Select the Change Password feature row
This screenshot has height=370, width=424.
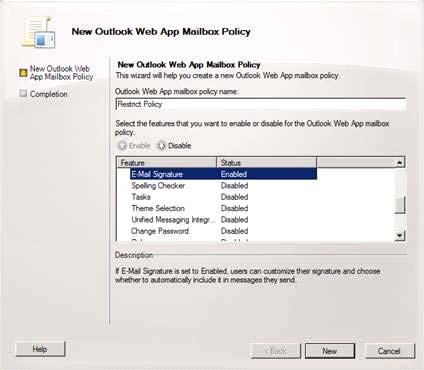(x=223, y=231)
